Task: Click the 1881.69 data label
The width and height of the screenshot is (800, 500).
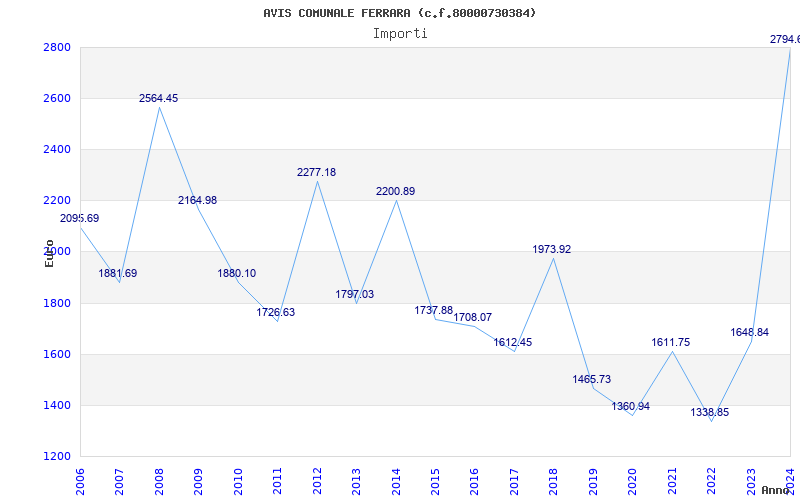Action: pos(118,273)
